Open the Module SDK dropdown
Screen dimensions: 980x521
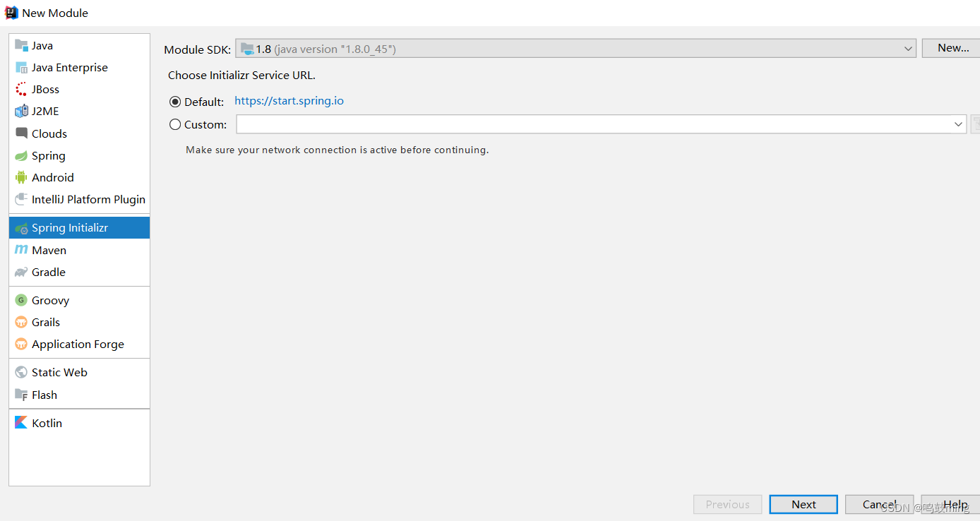[x=575, y=49]
